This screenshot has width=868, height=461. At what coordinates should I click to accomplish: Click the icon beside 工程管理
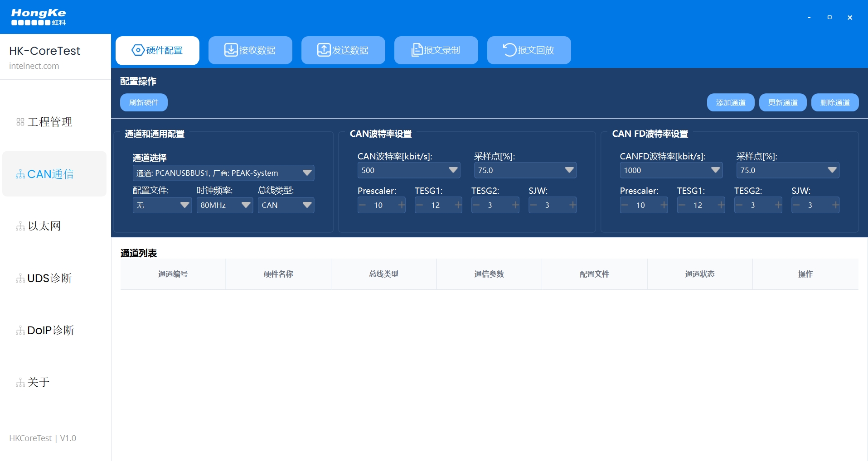20,122
